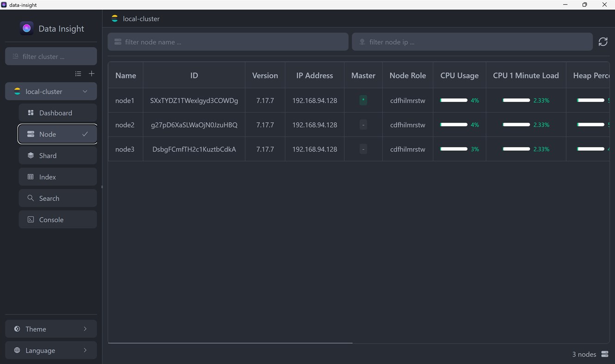Click the Search magnifier icon in sidebar
The image size is (615, 364).
pos(31,198)
